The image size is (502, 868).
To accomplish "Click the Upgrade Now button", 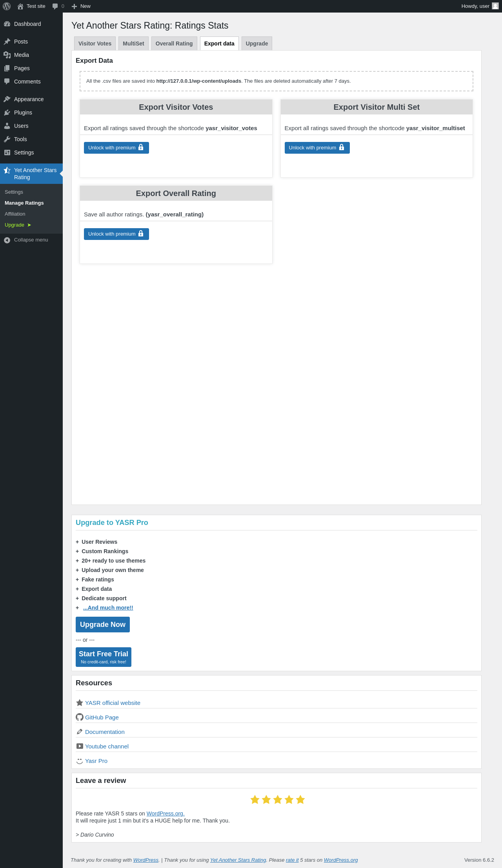I will [103, 625].
